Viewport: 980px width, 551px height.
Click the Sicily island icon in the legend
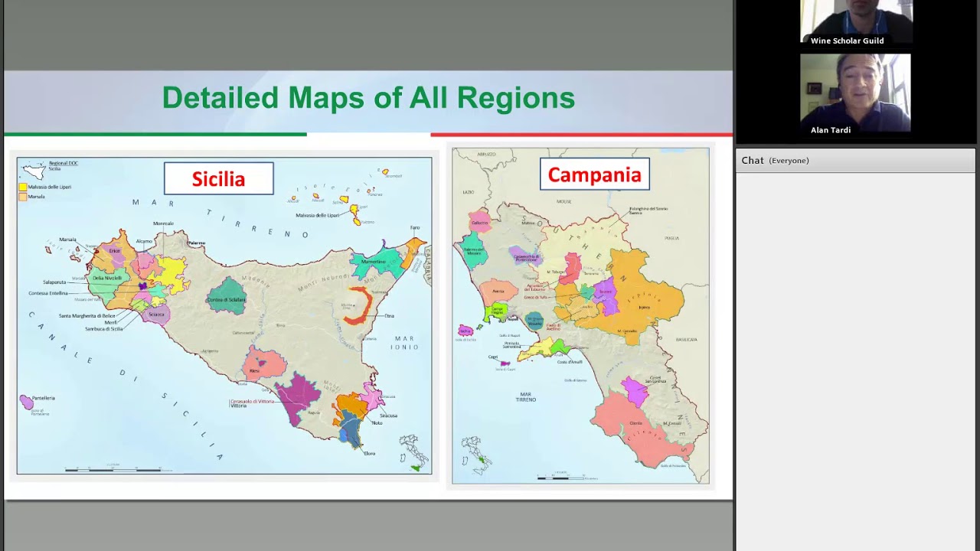click(x=34, y=171)
